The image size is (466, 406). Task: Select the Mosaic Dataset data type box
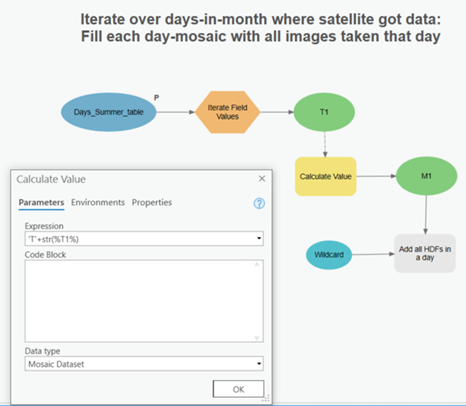click(x=144, y=364)
